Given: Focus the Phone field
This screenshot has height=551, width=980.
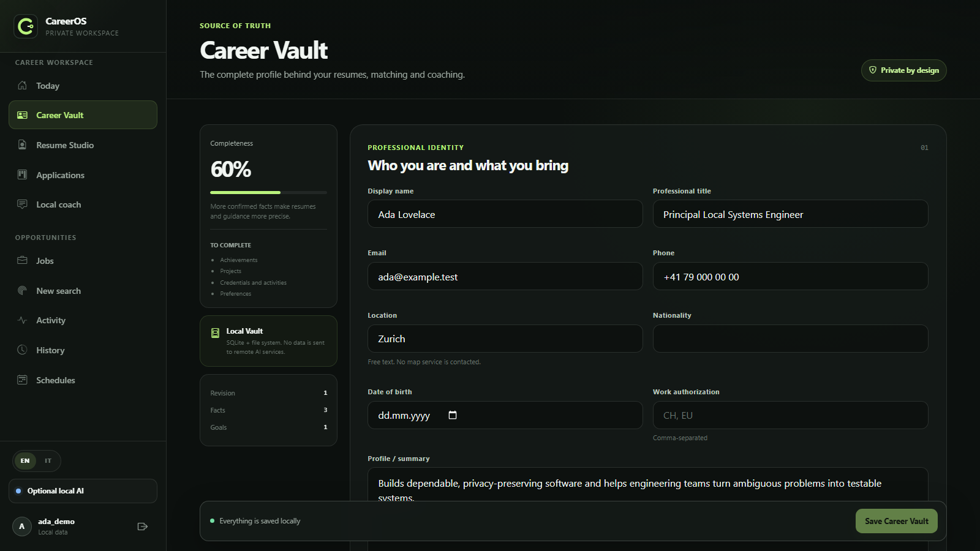Looking at the screenshot, I should click(x=791, y=277).
